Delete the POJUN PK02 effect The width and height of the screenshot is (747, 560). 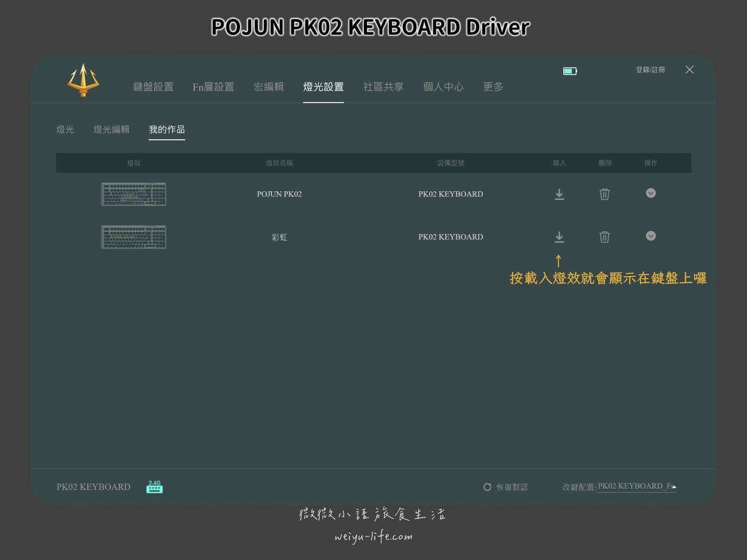point(605,194)
